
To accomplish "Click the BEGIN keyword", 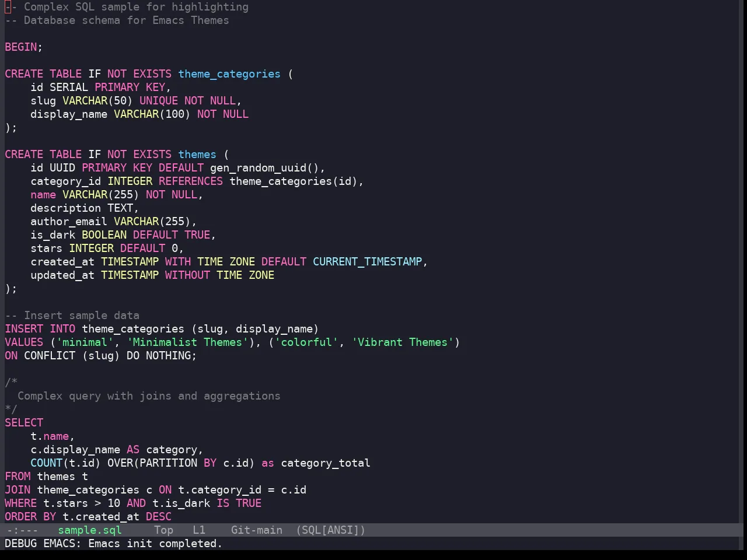I will (21, 47).
